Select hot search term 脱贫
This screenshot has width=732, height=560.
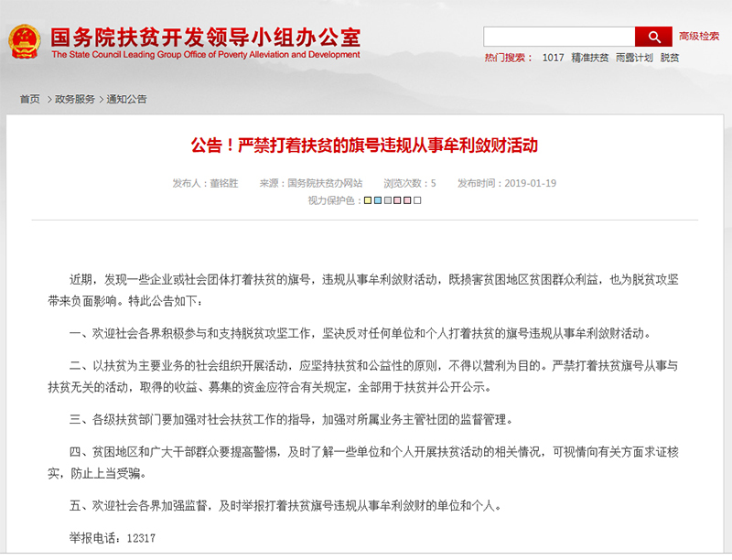[x=670, y=58]
